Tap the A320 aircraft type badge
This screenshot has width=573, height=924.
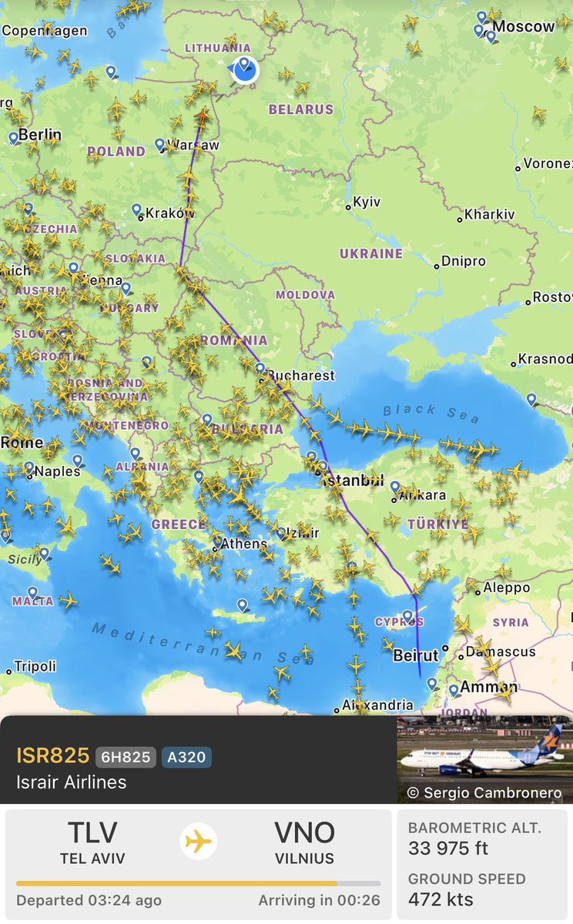pos(186,757)
